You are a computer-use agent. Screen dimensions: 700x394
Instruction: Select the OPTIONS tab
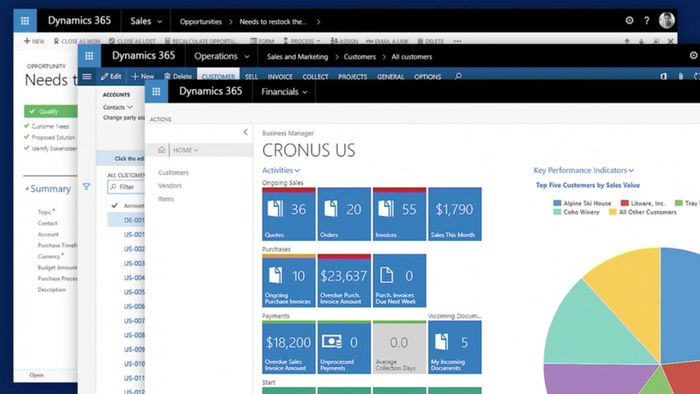point(428,77)
